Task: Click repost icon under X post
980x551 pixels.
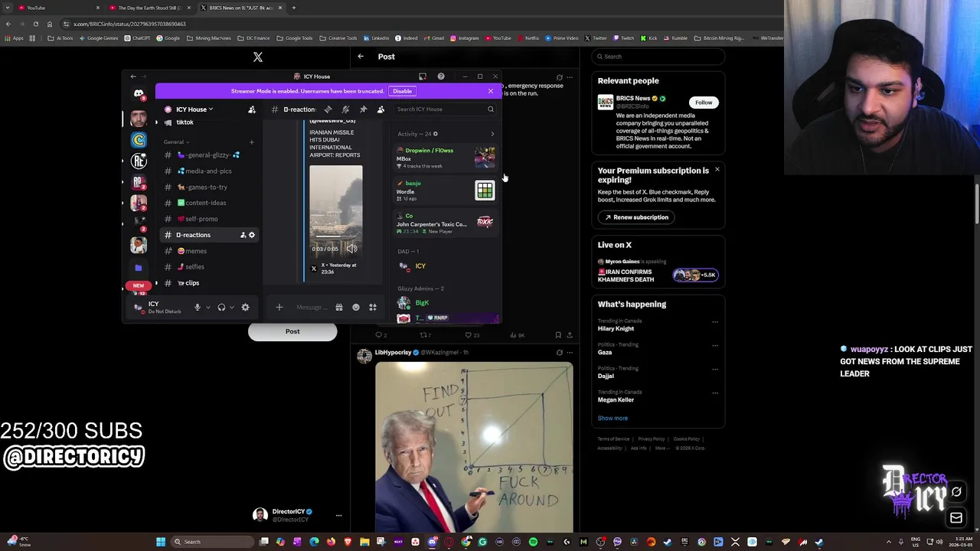Action: click(x=423, y=335)
